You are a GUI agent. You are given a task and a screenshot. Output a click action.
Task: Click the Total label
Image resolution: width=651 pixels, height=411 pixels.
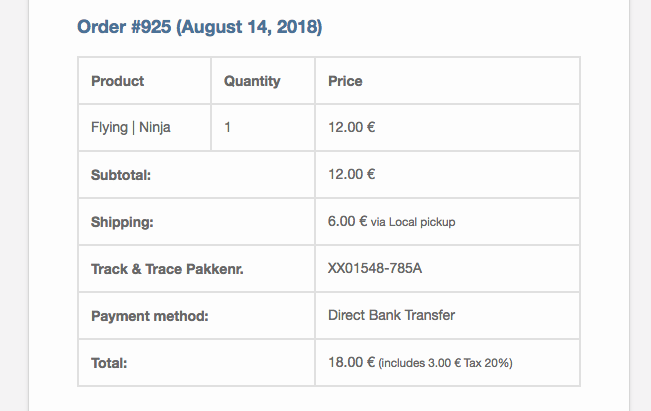(110, 363)
